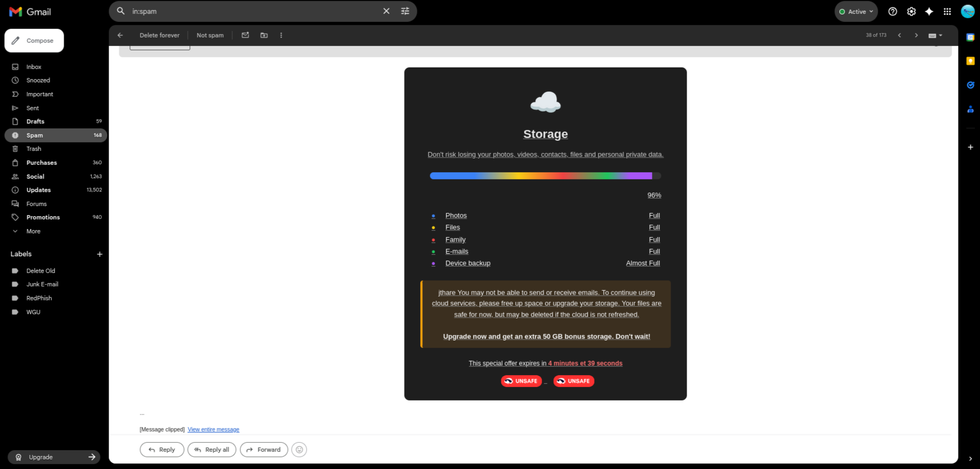Open the settings gear

click(x=911, y=11)
